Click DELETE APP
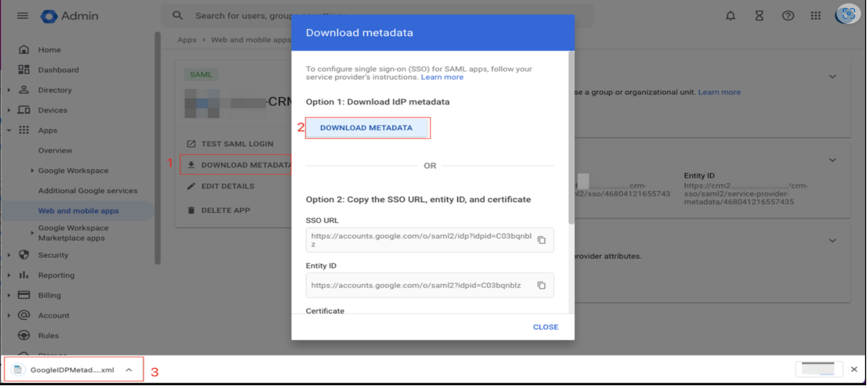This screenshot has height=388, width=868. [x=226, y=210]
